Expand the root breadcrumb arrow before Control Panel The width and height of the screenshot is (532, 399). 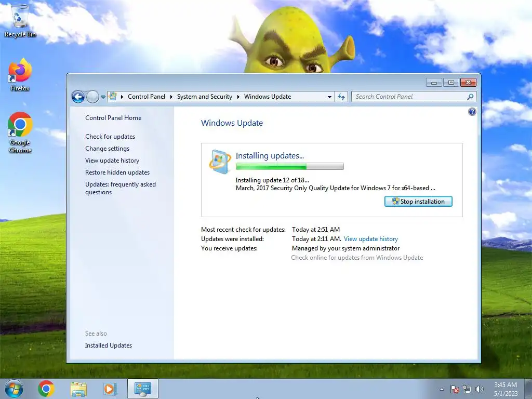(x=122, y=97)
